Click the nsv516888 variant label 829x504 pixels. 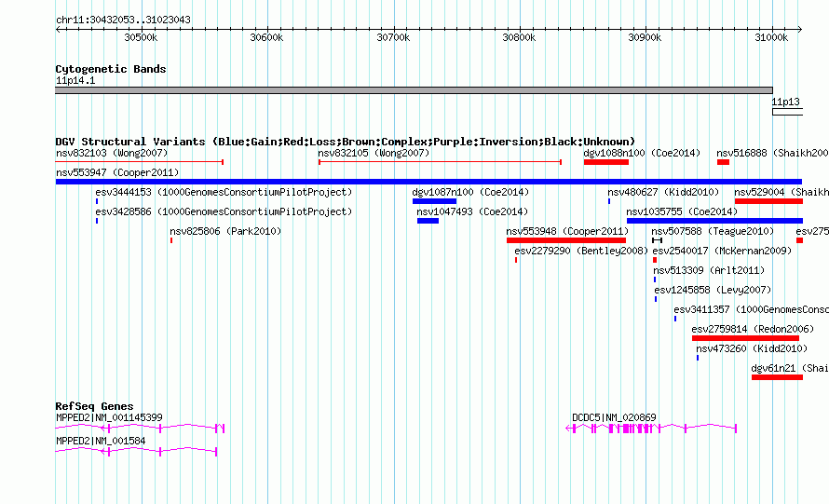tap(772, 153)
